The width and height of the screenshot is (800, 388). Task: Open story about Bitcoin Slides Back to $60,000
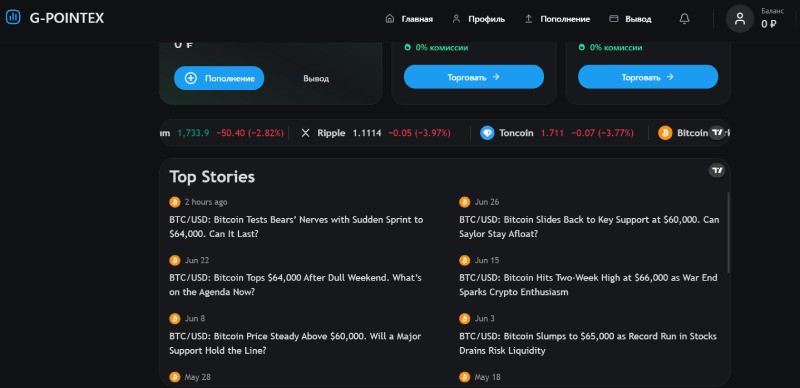[x=589, y=227]
